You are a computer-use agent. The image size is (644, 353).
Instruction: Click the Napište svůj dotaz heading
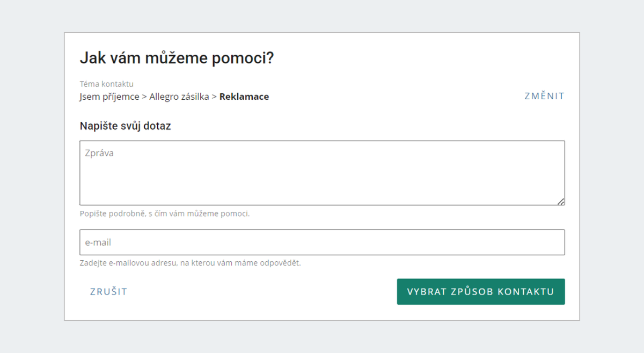pos(125,127)
